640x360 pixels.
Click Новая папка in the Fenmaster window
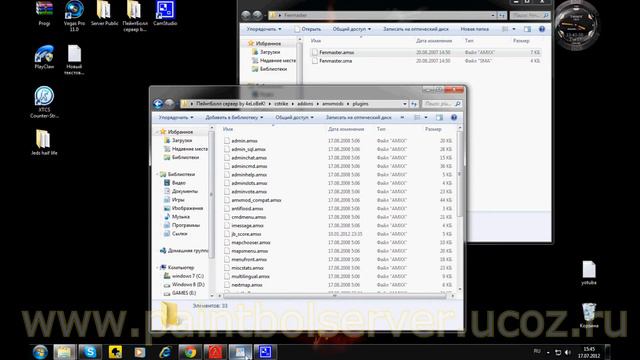coord(474,29)
